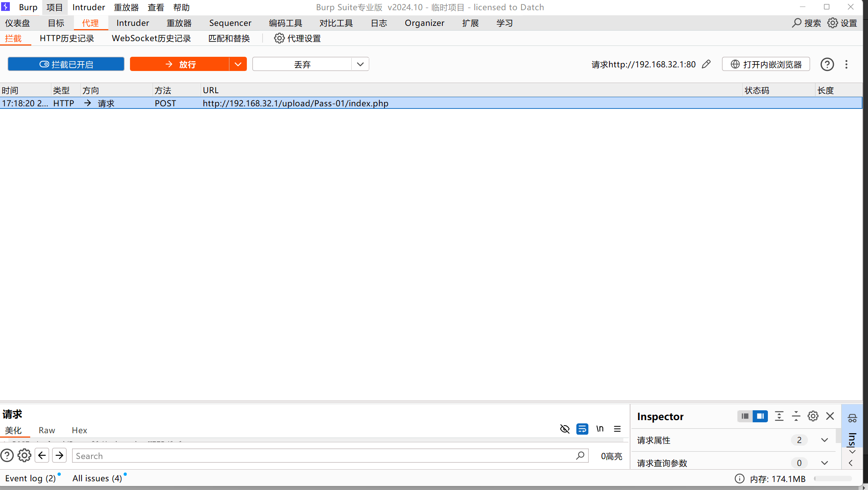868x490 pixels.
Task: Toggle show newline characters \n
Action: (600, 429)
